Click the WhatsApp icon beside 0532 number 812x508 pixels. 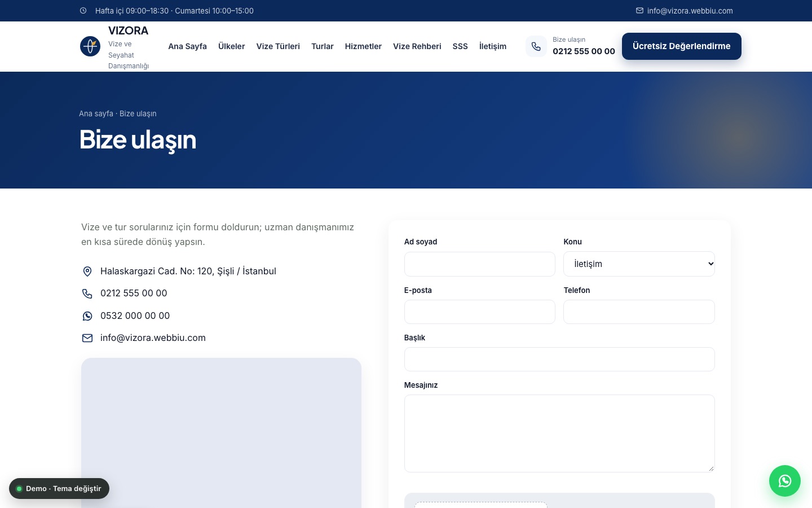(87, 316)
